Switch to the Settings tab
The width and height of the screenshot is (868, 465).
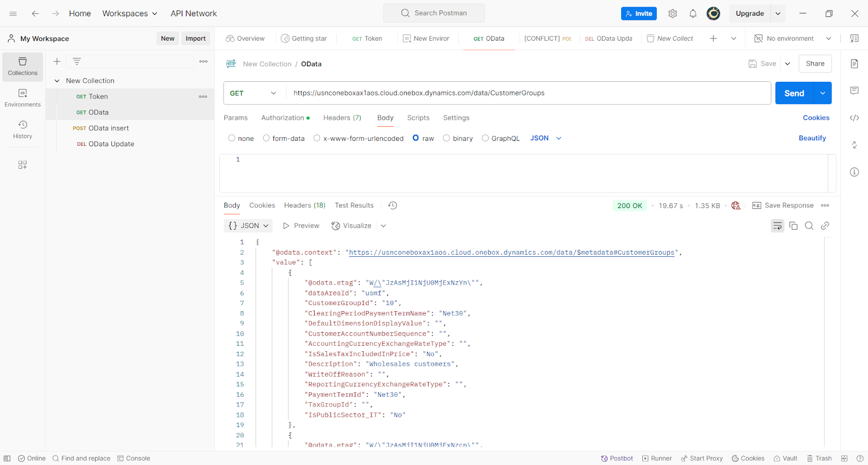pyautogui.click(x=456, y=118)
